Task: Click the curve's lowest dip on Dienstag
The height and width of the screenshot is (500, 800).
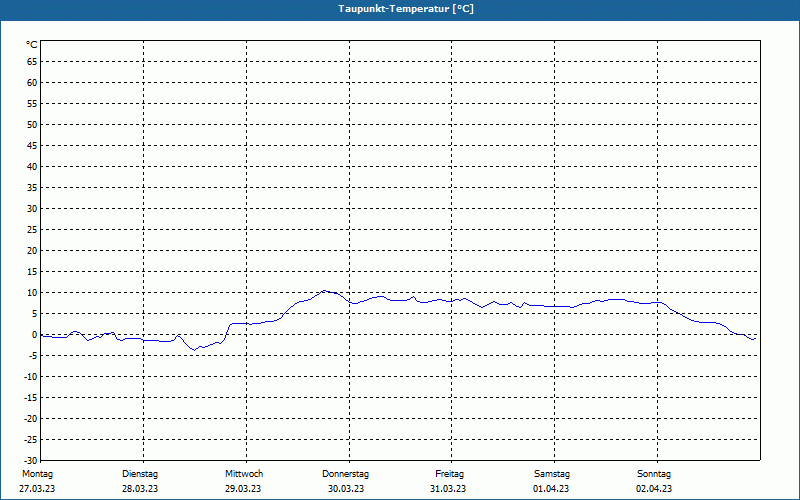Action: 194,350
